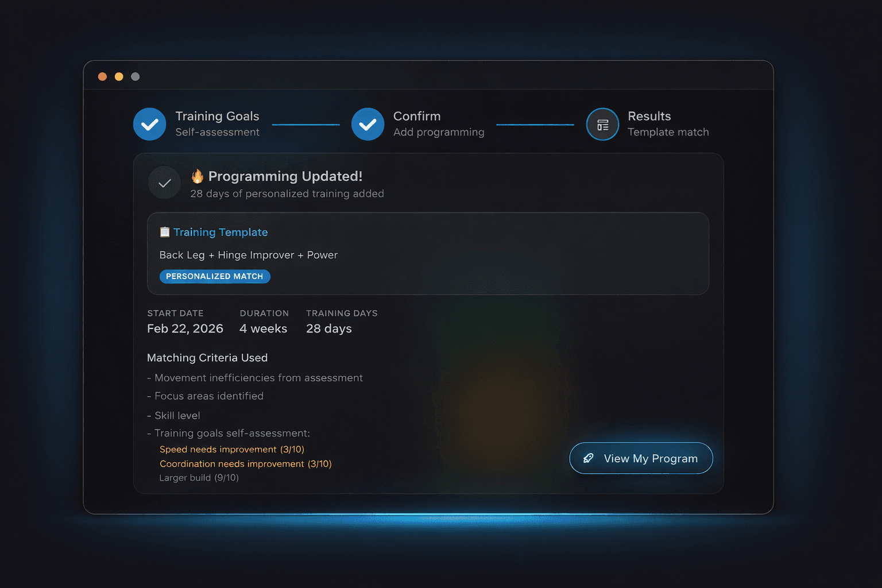Click the gray checkmark circle beside Programming Updated
The height and width of the screenshot is (588, 882).
click(164, 183)
